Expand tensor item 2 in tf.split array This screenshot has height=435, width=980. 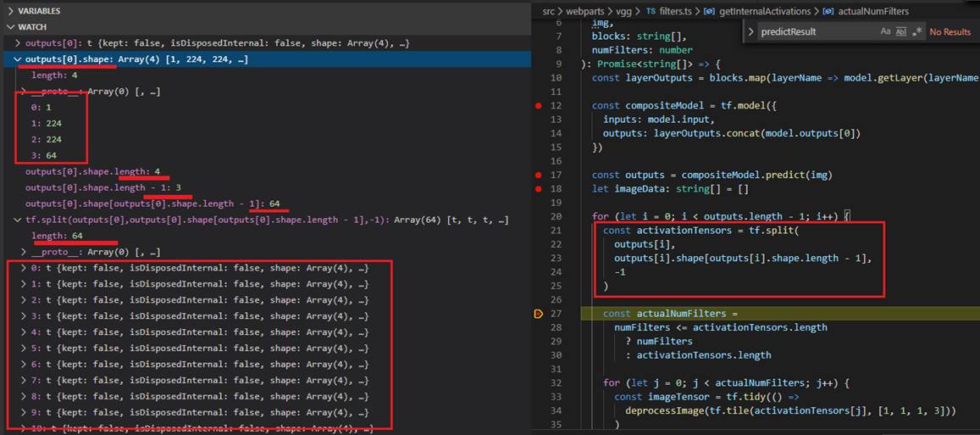[x=24, y=300]
